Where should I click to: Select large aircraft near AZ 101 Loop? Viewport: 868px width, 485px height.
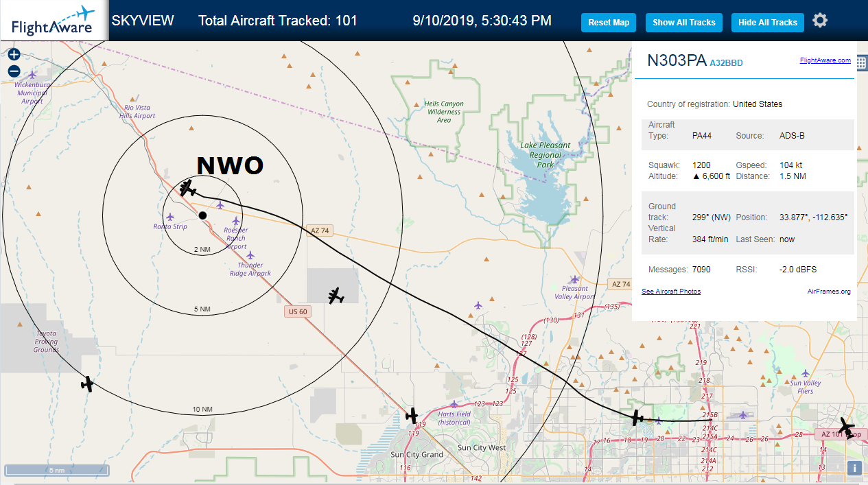point(846,428)
